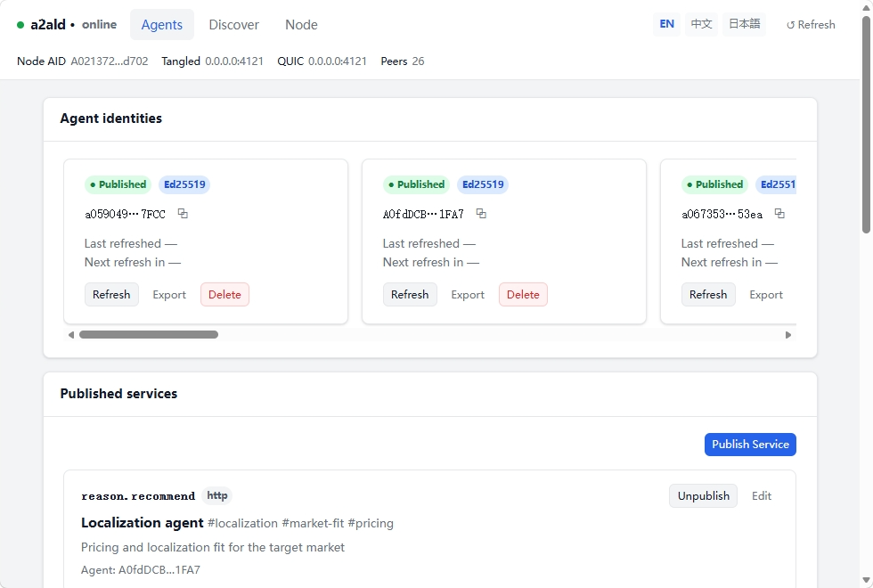This screenshot has height=588, width=873.
Task: Open the Discover tab
Action: pyautogui.click(x=233, y=25)
